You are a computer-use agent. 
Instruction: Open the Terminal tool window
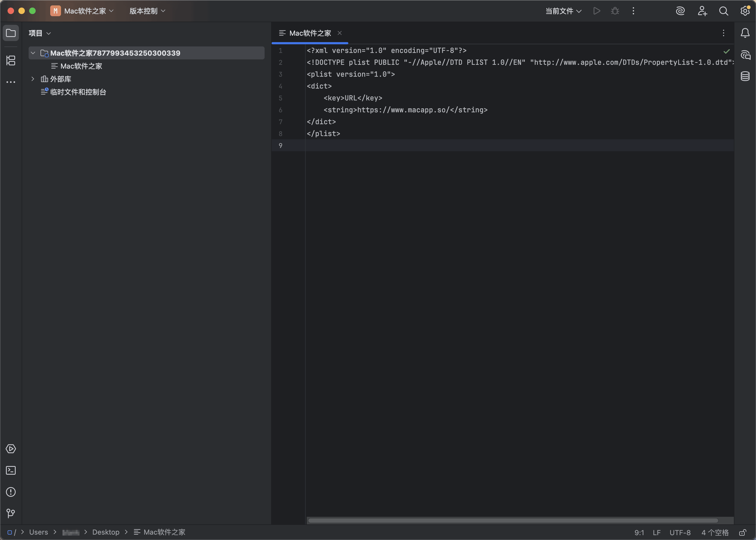point(11,470)
